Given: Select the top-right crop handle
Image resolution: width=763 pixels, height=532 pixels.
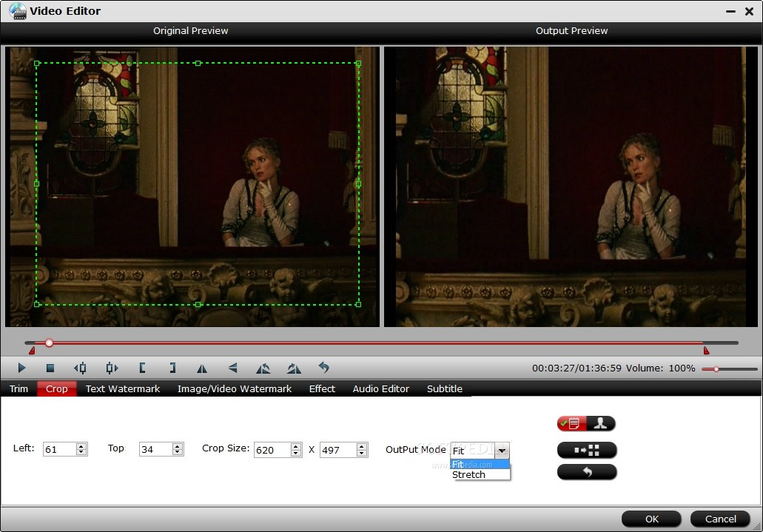Looking at the screenshot, I should click(359, 64).
